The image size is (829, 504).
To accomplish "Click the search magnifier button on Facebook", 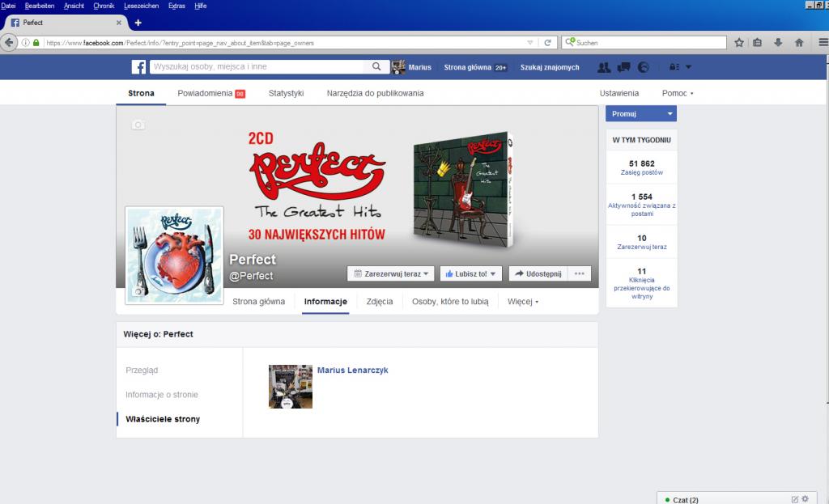I will point(376,66).
